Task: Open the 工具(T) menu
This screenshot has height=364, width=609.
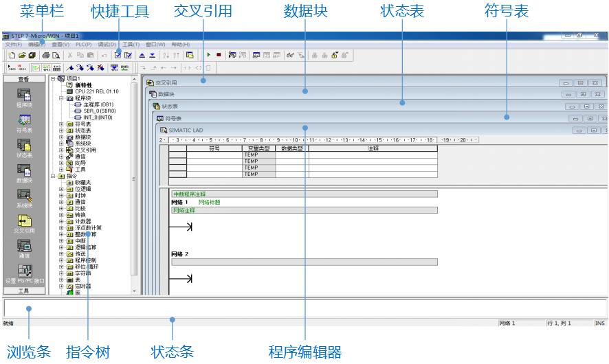Action: coord(131,45)
